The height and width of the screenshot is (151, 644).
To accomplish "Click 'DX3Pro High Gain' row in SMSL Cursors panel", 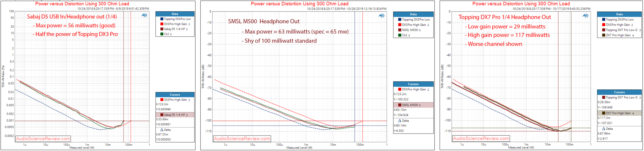I will pos(413,89).
